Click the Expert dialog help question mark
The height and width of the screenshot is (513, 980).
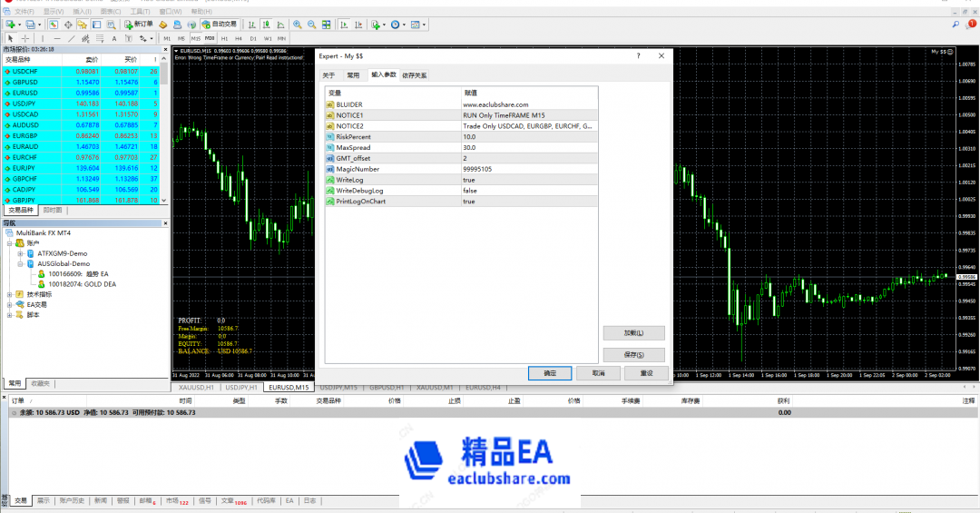click(x=638, y=55)
